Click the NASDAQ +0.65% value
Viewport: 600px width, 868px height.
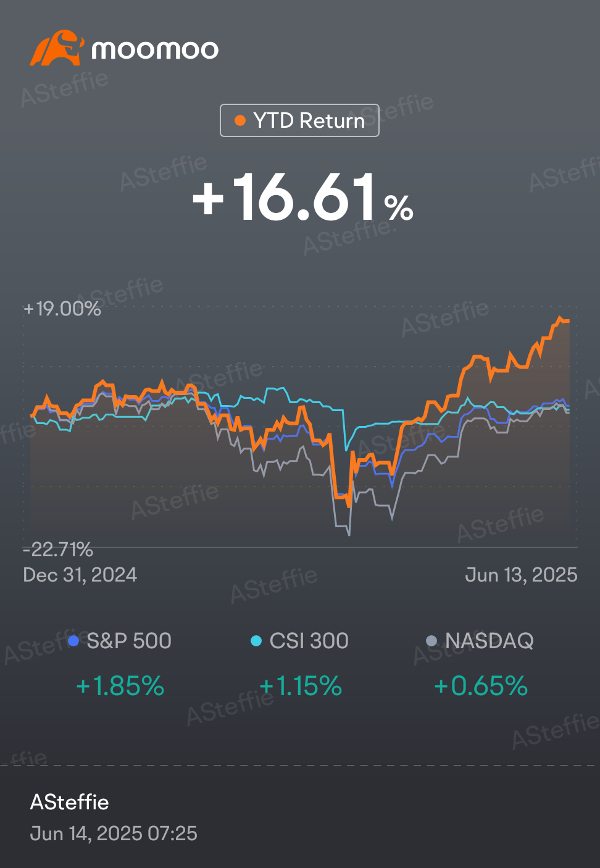[x=481, y=686]
